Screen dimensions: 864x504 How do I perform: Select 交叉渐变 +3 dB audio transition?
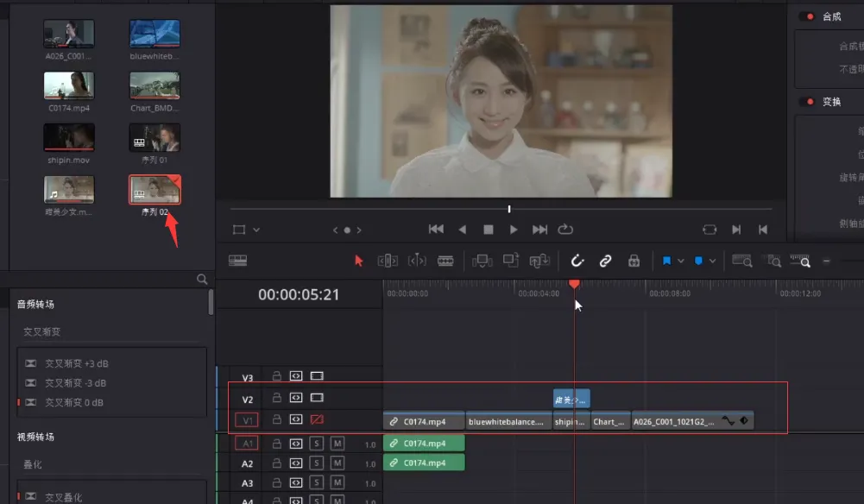(x=75, y=364)
